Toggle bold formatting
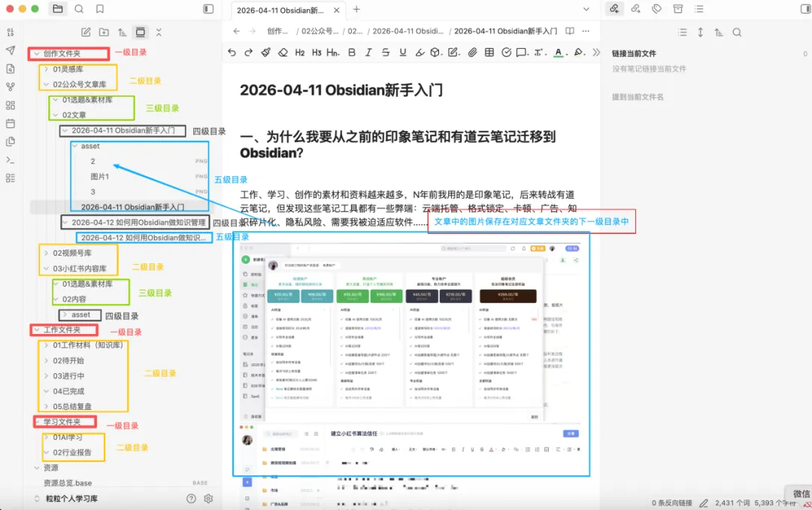Viewport: 812px width, 510px height. click(x=352, y=53)
